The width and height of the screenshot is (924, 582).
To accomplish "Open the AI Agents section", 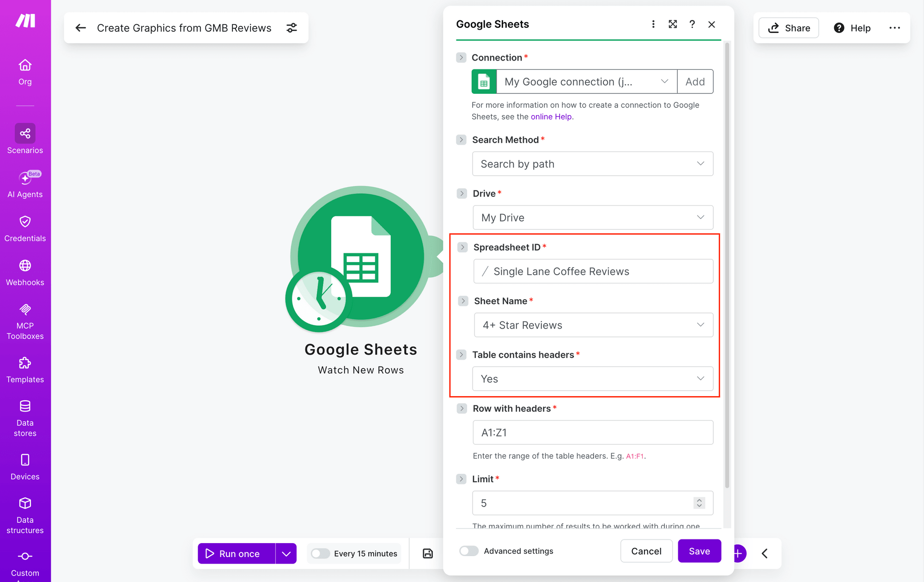I will point(25,184).
